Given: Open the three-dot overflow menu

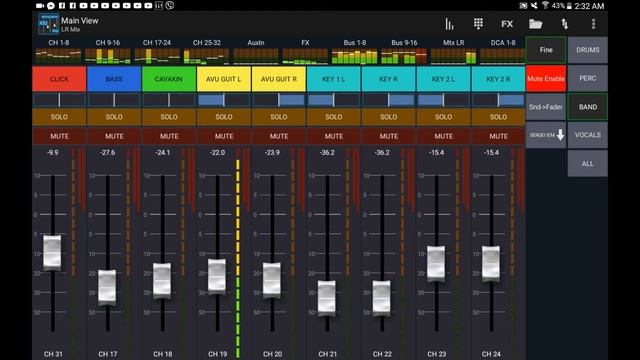Looking at the screenshot, I should (x=593, y=24).
